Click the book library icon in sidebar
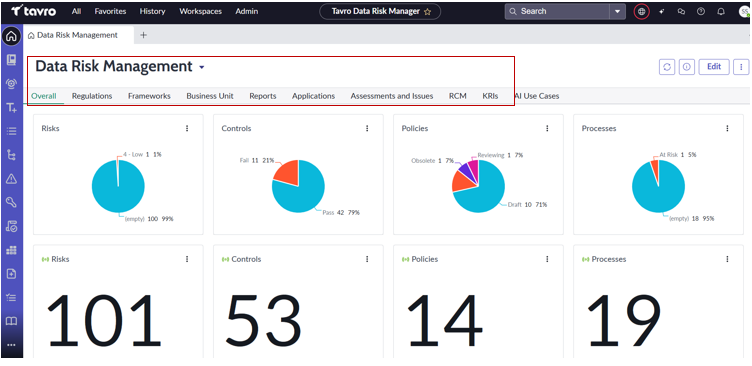This screenshot has width=752, height=366. pos(12,59)
